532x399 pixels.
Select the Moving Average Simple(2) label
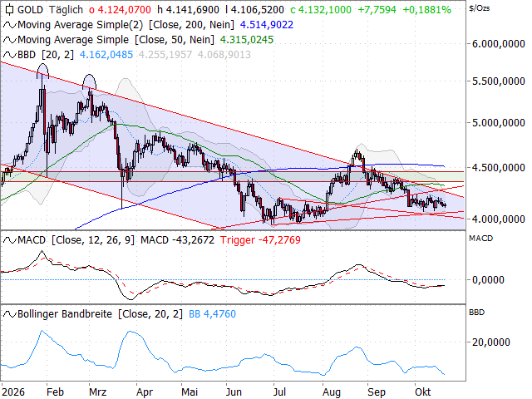click(80, 25)
